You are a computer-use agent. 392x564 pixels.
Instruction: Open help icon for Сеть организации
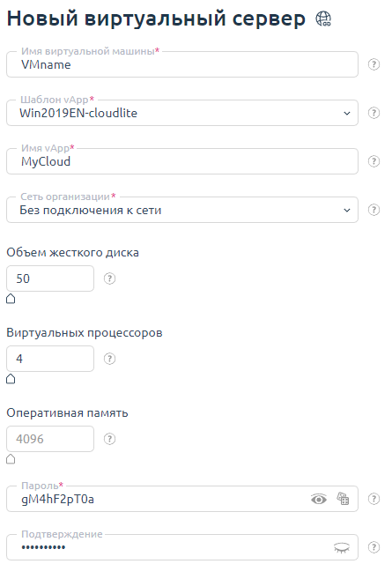(x=374, y=210)
